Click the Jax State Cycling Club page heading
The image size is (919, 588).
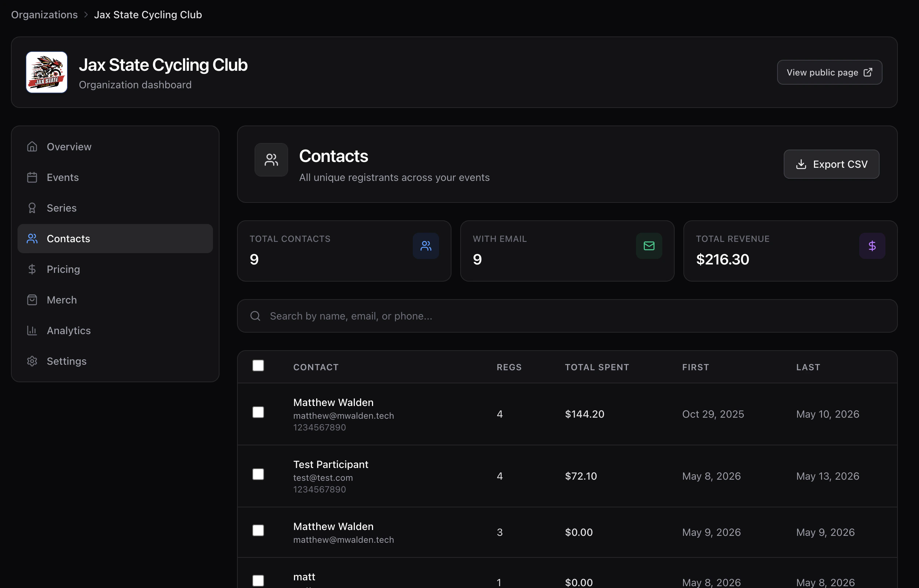[x=163, y=65]
